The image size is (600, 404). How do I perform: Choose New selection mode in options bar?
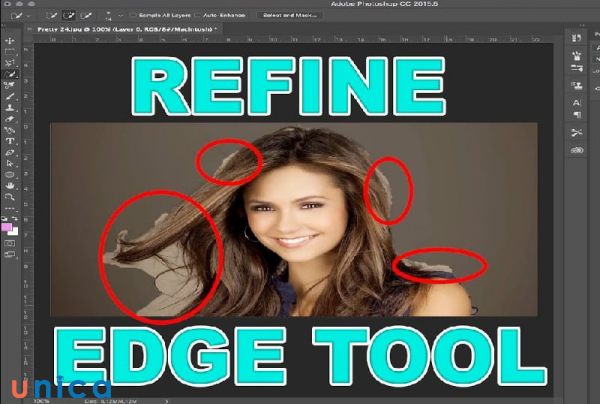[51, 16]
